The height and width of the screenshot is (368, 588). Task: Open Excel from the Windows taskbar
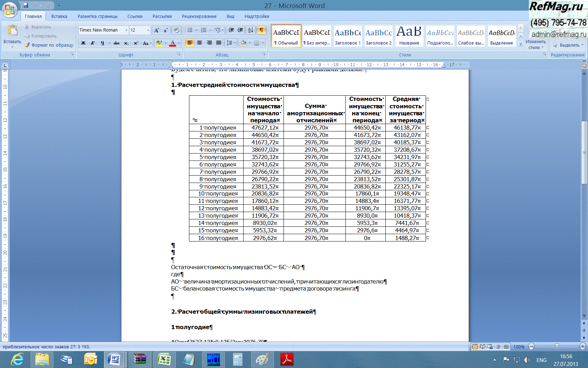tap(164, 359)
